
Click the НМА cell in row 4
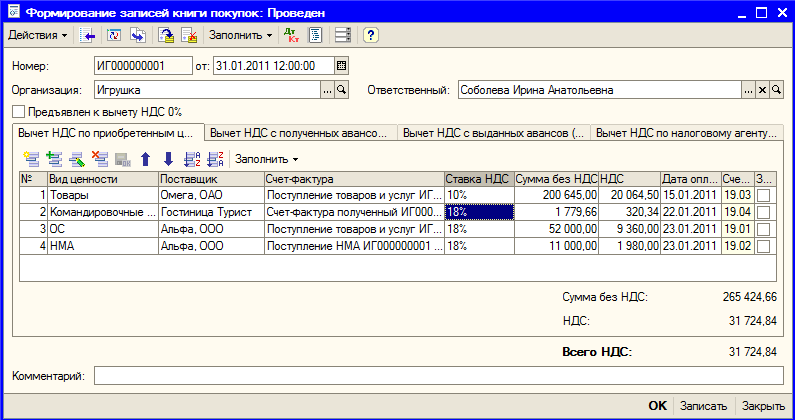pyautogui.click(x=103, y=247)
